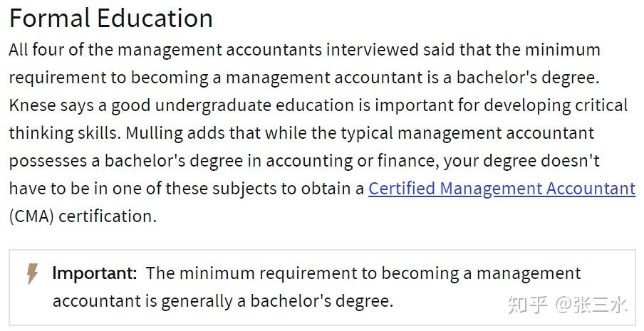The height and width of the screenshot is (331, 644).
Task: Click the @张三水 watermark username
Action: pyautogui.click(x=592, y=305)
